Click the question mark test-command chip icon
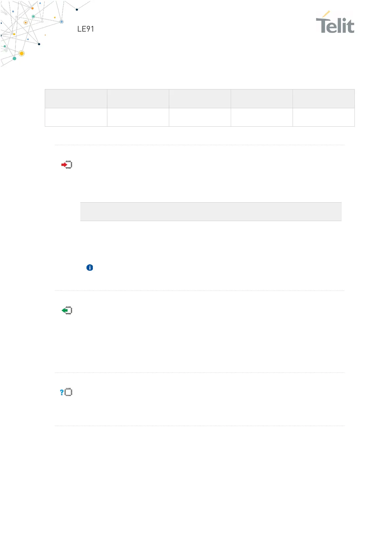Viewport: 392px width, 554px height. [66, 392]
